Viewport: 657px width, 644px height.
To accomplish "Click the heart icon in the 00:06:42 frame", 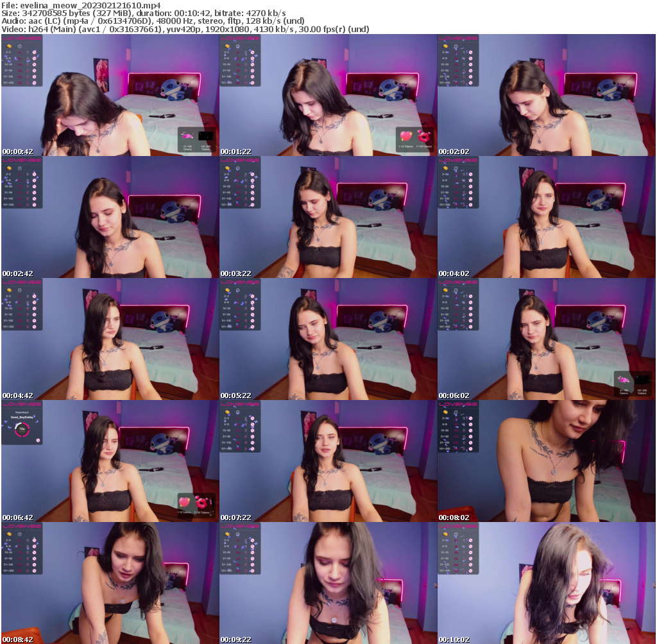I will [184, 502].
